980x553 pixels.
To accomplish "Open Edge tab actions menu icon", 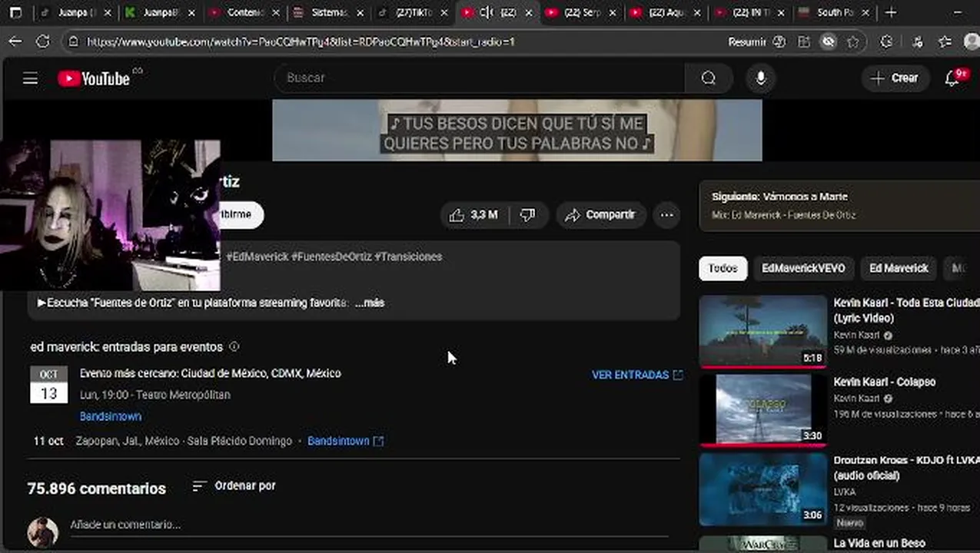I will [x=15, y=12].
